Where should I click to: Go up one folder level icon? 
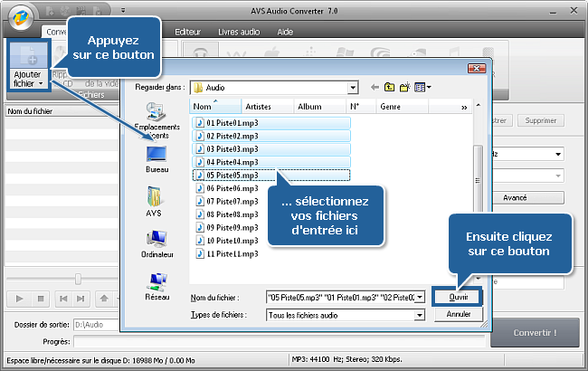[389, 88]
